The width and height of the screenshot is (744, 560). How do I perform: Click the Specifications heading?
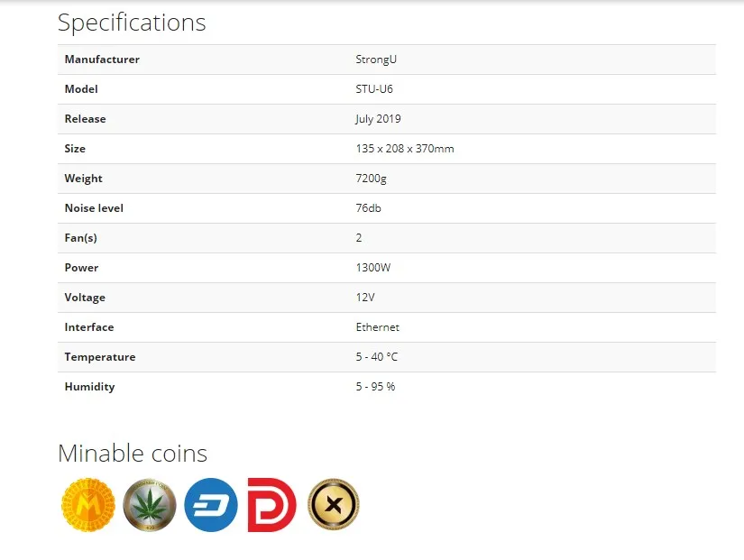pyautogui.click(x=132, y=23)
